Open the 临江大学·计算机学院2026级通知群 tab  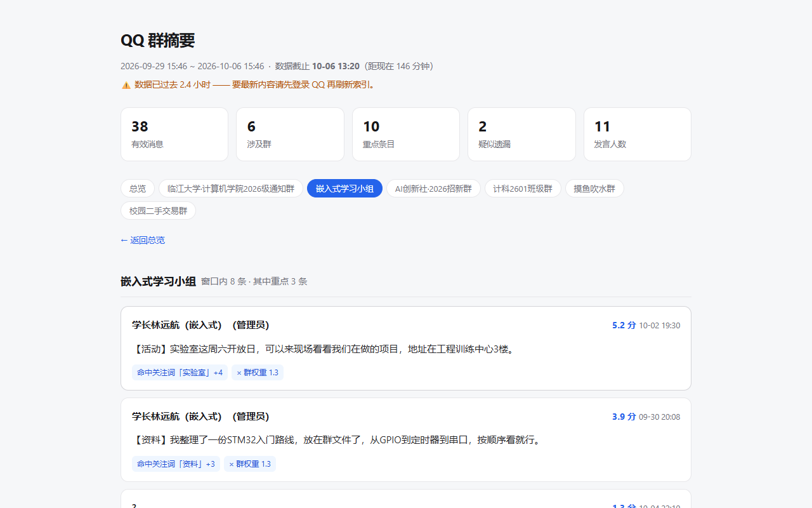231,189
